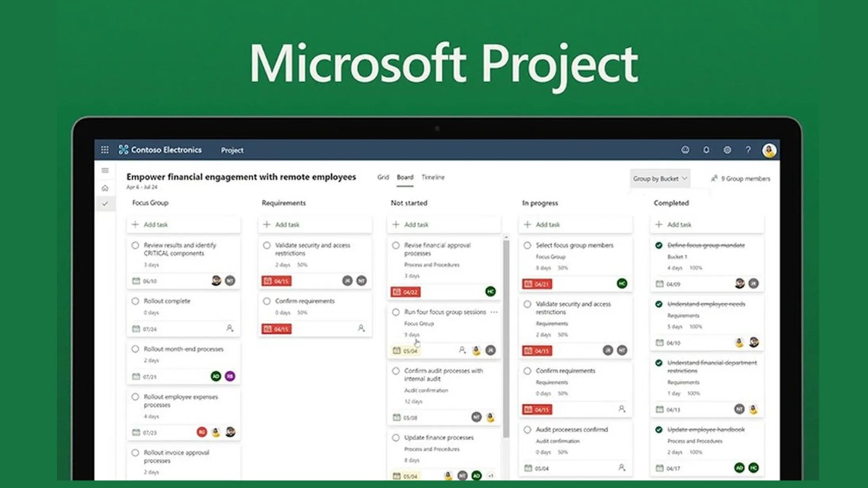868x488 pixels.
Task: Click the Completed column header
Action: click(671, 203)
